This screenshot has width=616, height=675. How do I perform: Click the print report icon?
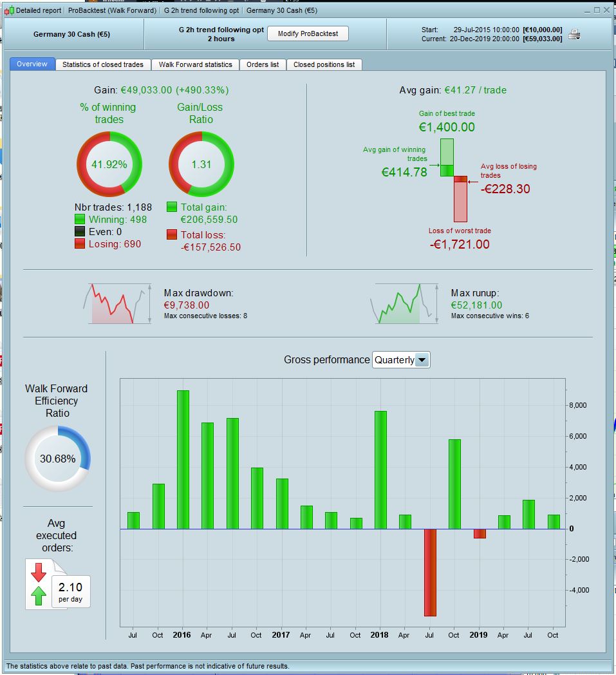574,34
